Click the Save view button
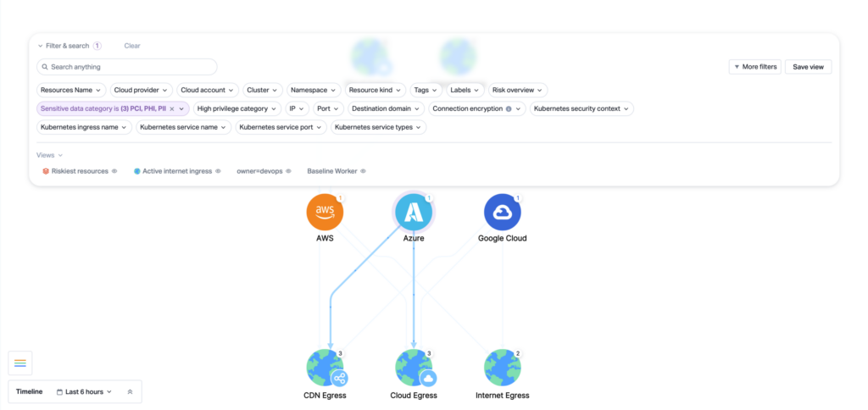Screen dimensions: 868x410 click(808, 67)
